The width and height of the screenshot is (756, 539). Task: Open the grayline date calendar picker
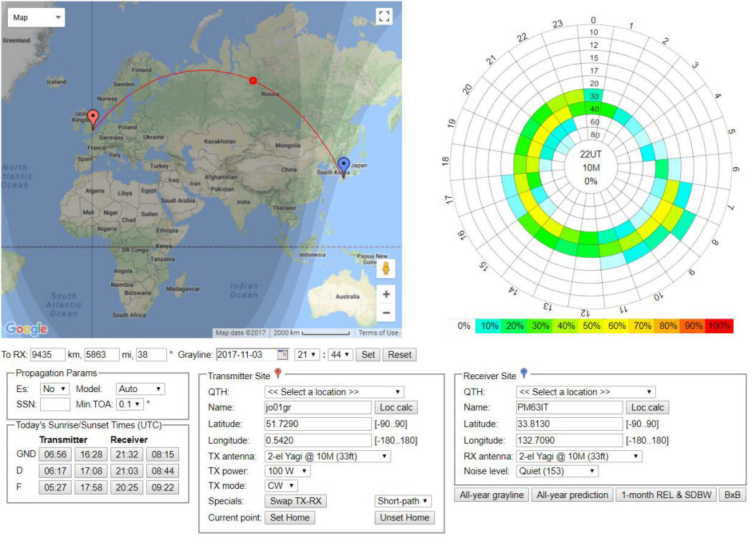282,355
